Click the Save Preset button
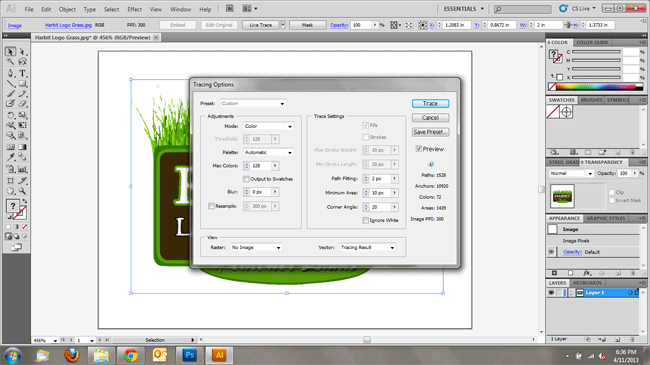 (430, 132)
